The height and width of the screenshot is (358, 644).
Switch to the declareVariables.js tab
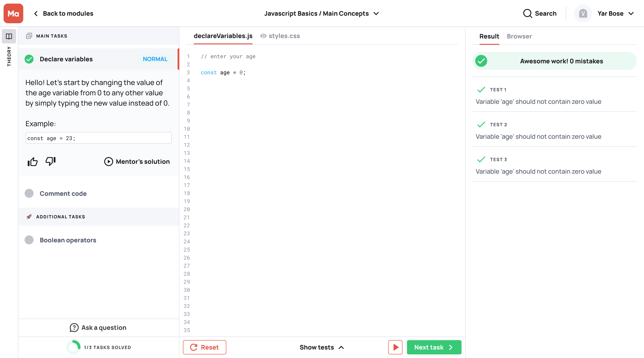click(223, 36)
